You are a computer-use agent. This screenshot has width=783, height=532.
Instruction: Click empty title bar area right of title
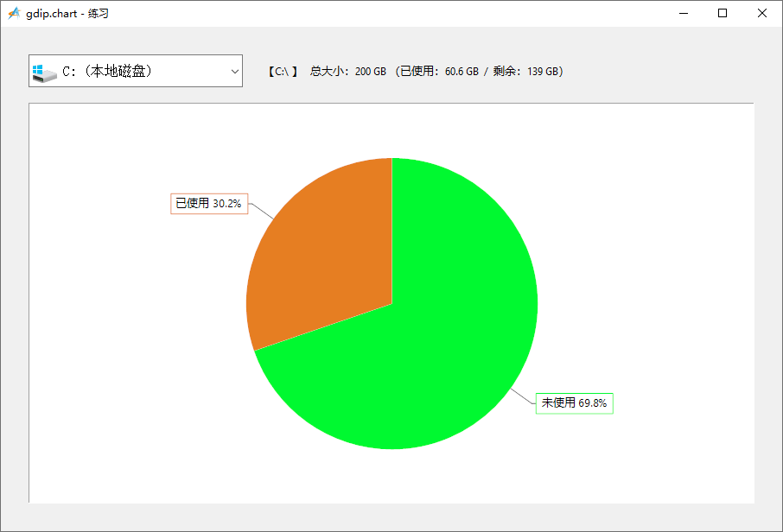point(389,13)
